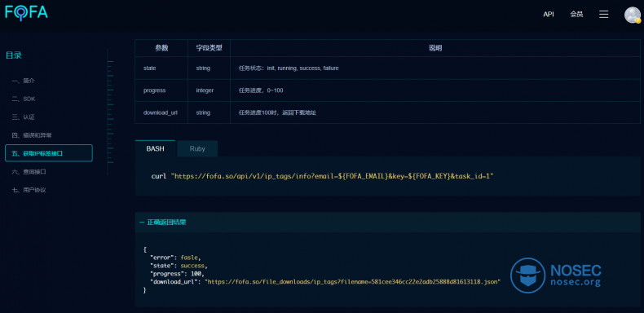Image resolution: width=644 pixels, height=313 pixels.
Task: Open the API link in header
Action: click(549, 15)
